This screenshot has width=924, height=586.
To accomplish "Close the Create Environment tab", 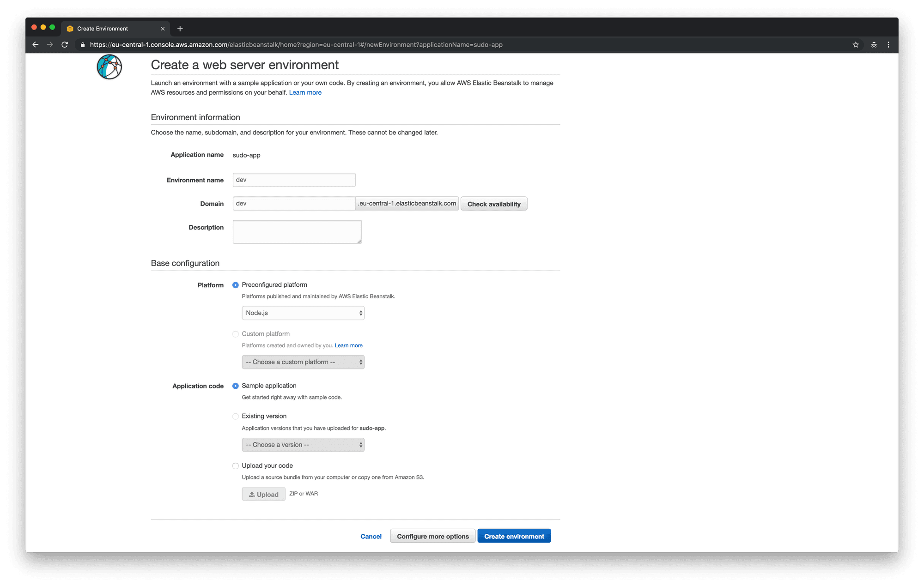I will pos(163,29).
